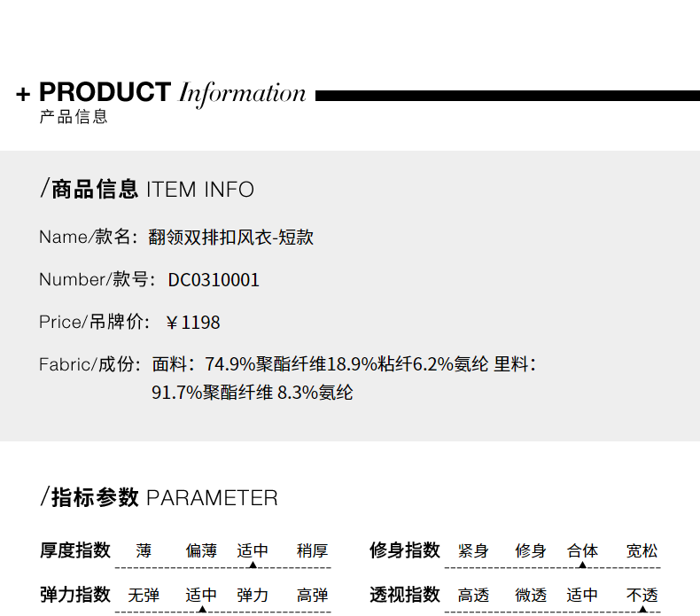Click the plus icon before PRODUCT heading

(x=23, y=94)
